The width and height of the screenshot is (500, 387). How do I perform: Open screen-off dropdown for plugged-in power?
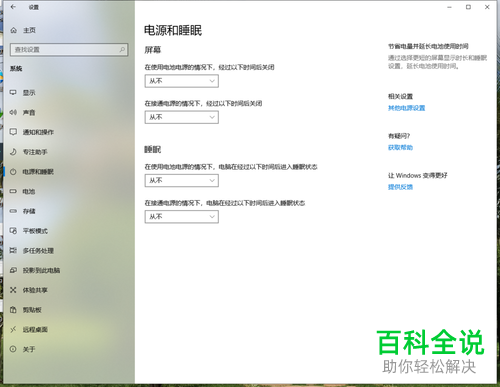pos(182,117)
